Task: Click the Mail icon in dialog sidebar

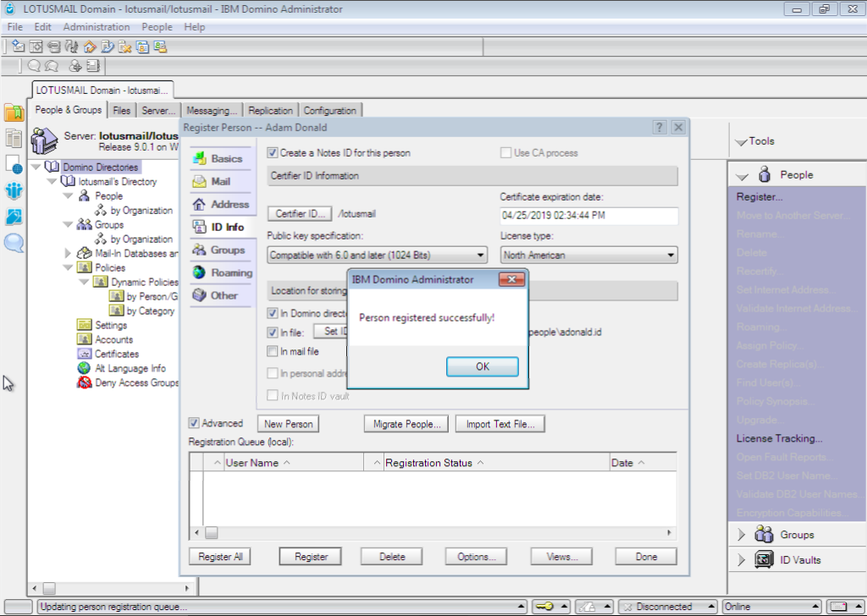Action: (200, 181)
